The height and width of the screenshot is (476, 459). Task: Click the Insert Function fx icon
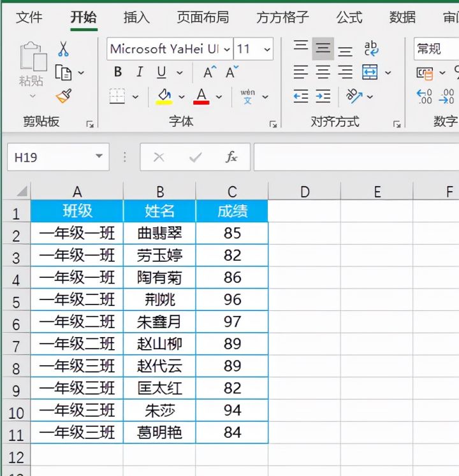231,157
